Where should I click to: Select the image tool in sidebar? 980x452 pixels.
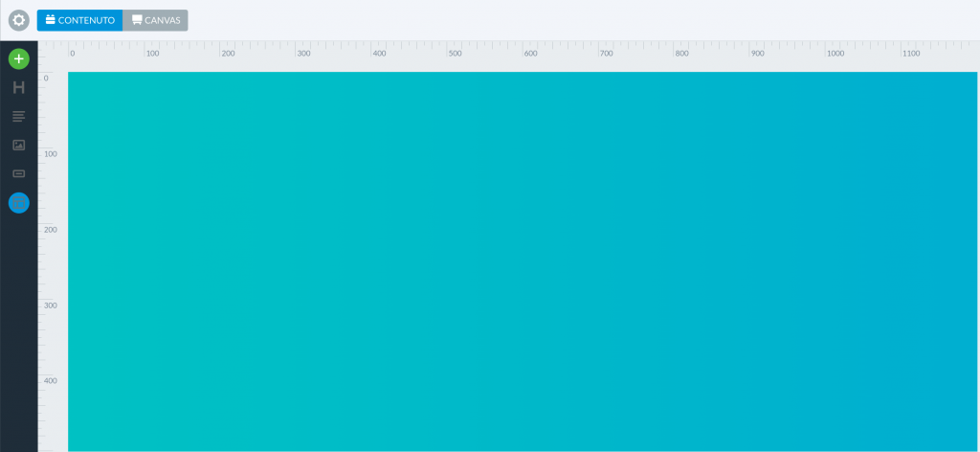(19, 145)
